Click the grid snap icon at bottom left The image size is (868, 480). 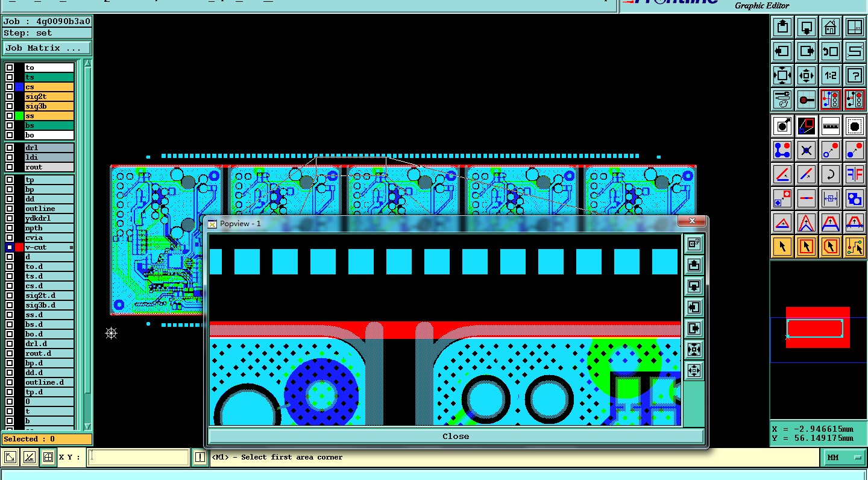pos(48,458)
